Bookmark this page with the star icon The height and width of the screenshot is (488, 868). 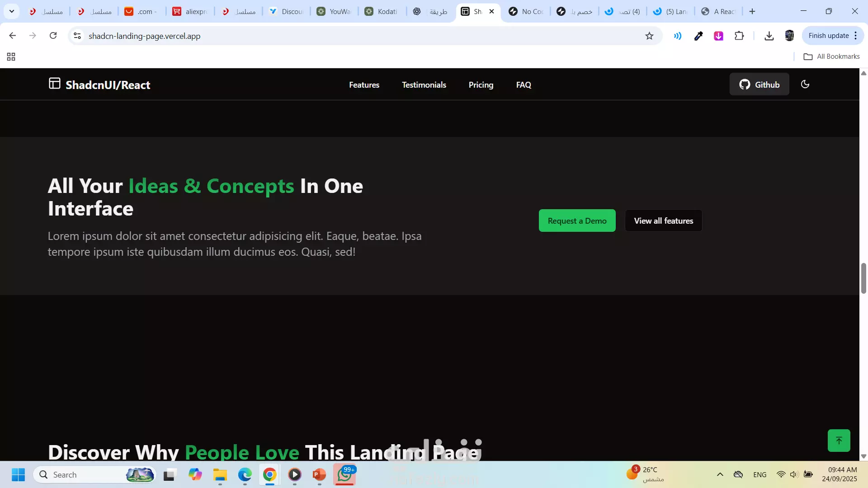[x=649, y=36]
